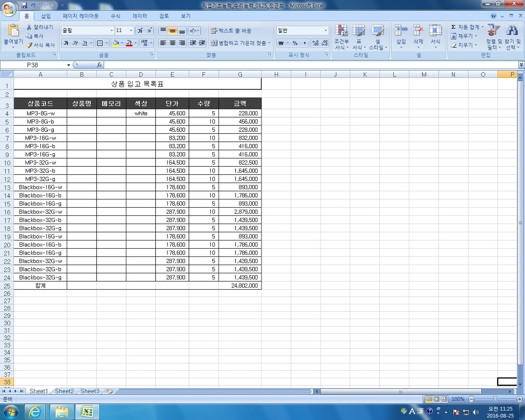Click the text orientation icon
This screenshot has height=420, width=525.
coord(193,30)
